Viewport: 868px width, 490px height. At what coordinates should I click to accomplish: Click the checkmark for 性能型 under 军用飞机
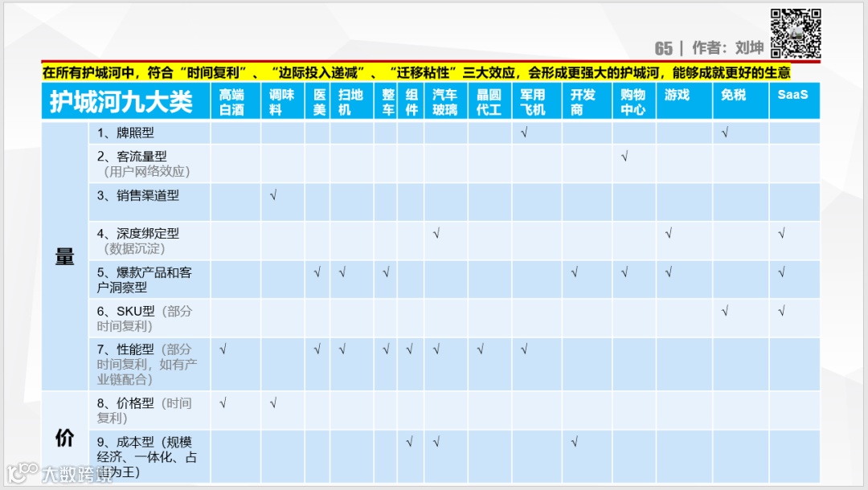click(x=524, y=349)
